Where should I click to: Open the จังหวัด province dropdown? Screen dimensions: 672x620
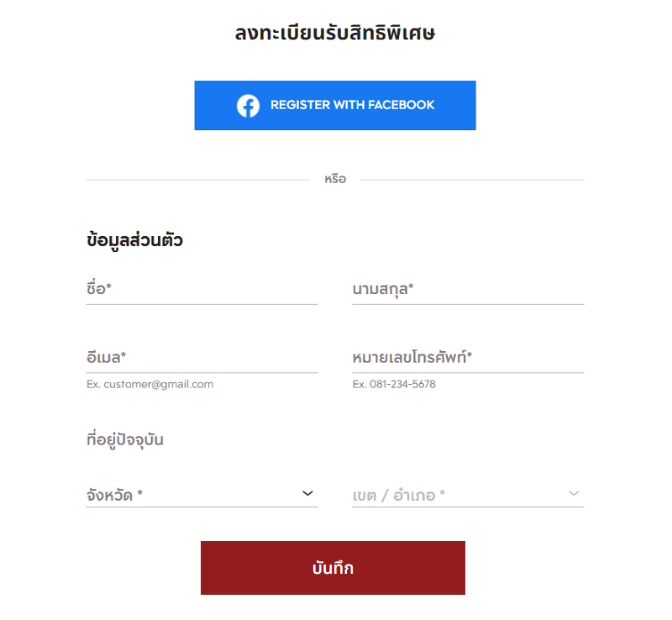pos(202,494)
